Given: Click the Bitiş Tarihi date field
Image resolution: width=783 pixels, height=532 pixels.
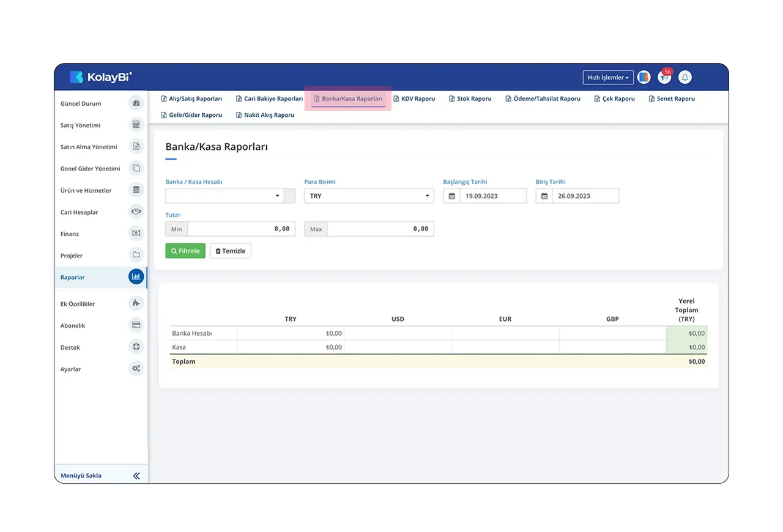Looking at the screenshot, I should (x=585, y=196).
